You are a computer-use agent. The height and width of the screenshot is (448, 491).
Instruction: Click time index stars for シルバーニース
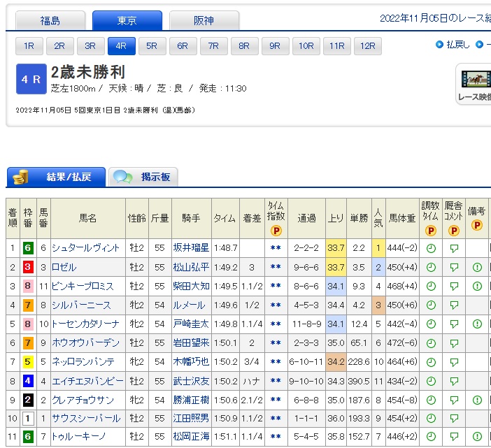pyautogui.click(x=276, y=305)
